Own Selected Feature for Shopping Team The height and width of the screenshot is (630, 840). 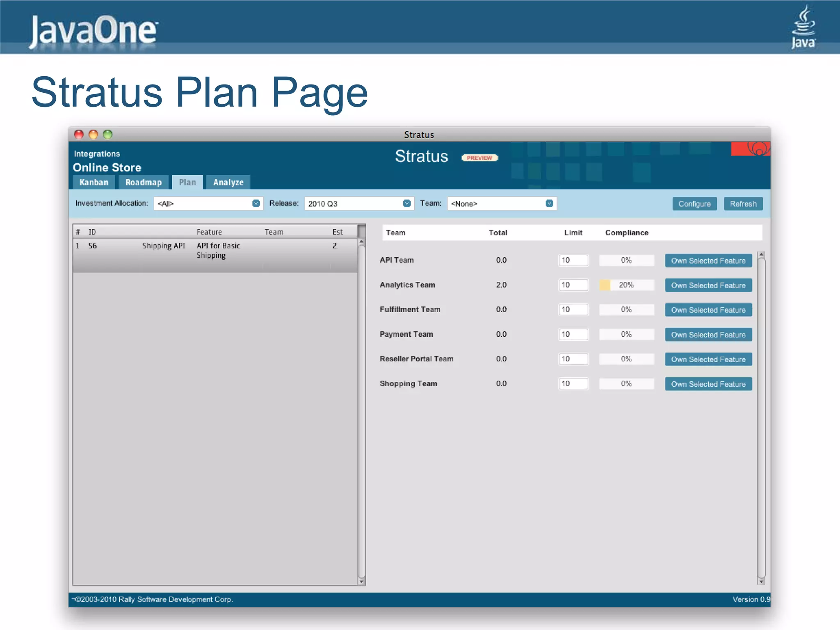tap(708, 384)
